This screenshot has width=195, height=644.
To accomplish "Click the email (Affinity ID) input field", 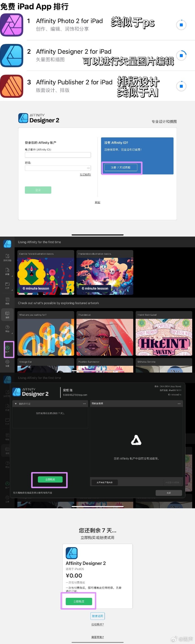I will [x=58, y=155].
